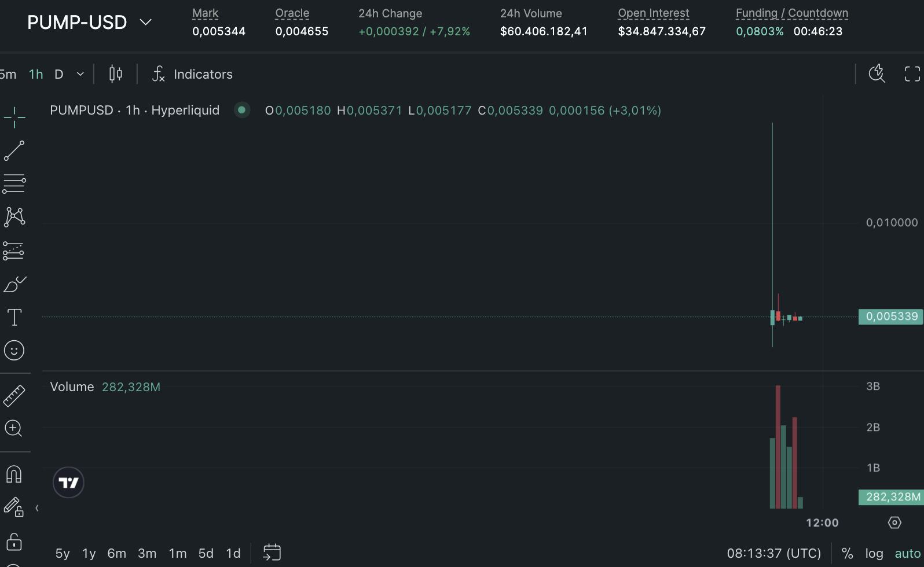Click the 08:13:37 (UTC) timezone button
Image resolution: width=924 pixels, height=567 pixels.
(773, 554)
